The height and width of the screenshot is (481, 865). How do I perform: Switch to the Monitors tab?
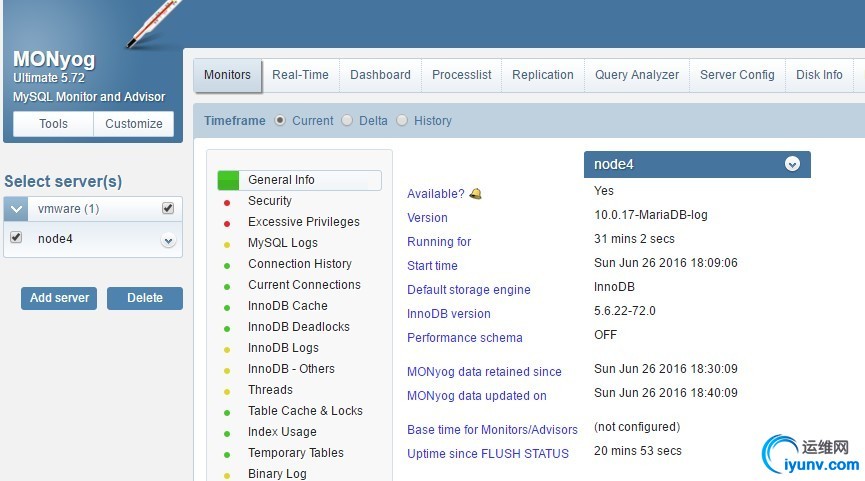[227, 75]
